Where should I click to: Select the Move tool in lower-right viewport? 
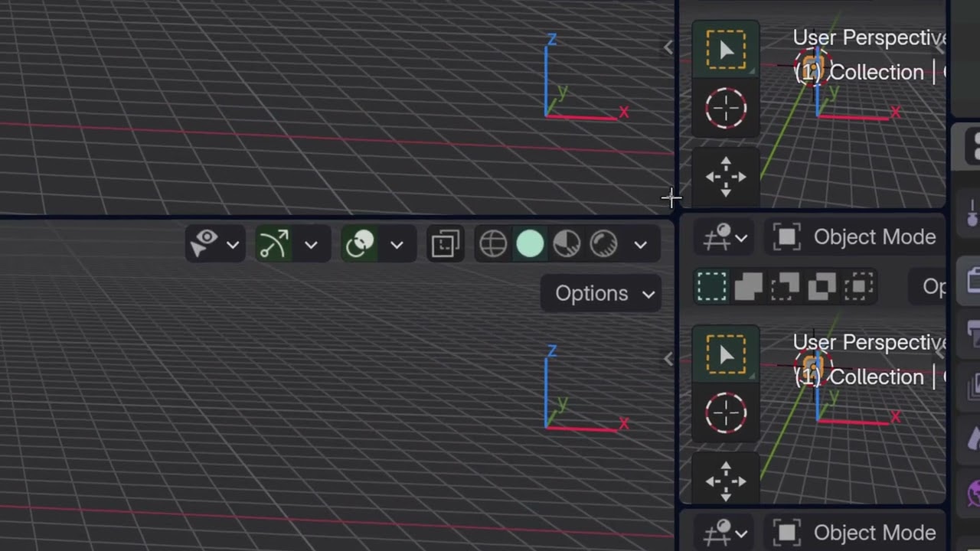click(x=726, y=481)
